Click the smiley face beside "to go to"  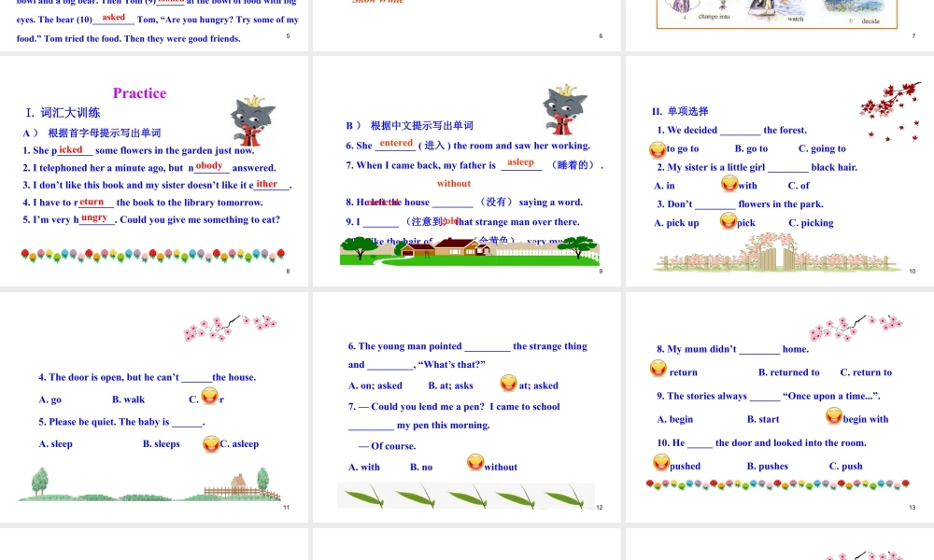(658, 149)
